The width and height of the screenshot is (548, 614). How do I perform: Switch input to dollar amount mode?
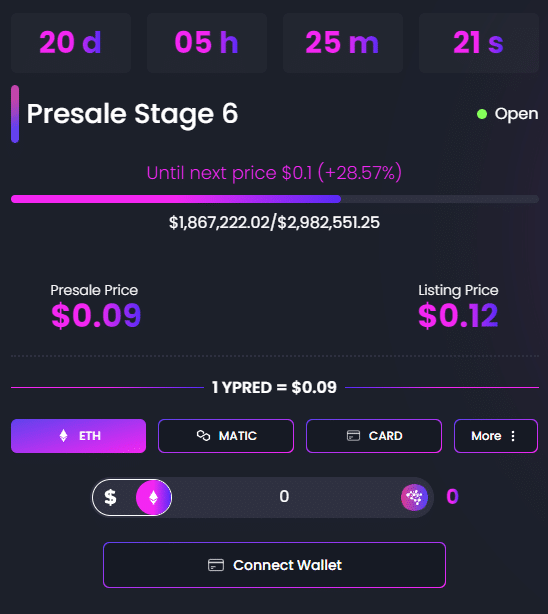(x=110, y=497)
